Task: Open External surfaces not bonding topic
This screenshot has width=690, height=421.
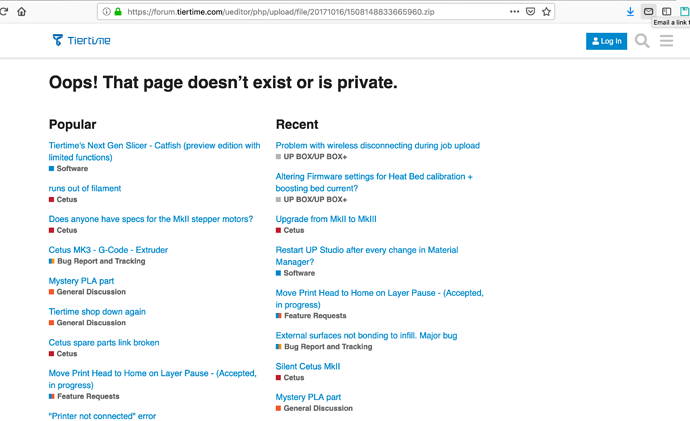Action: tap(366, 336)
